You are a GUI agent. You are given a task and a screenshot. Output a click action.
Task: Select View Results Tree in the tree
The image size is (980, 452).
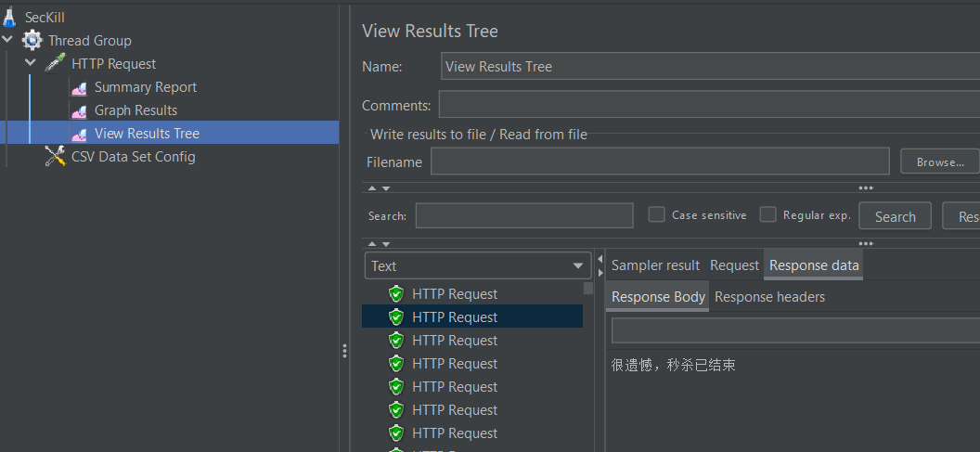[x=147, y=134]
